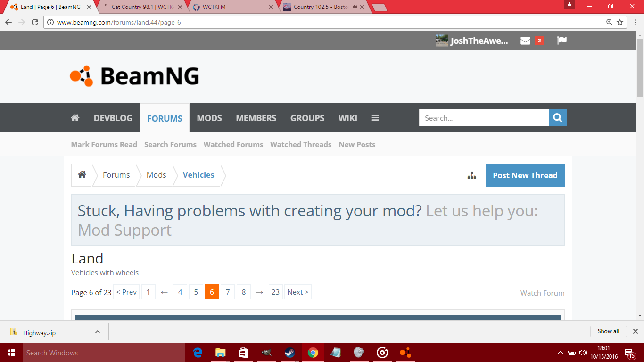Click the magnifier search button
This screenshot has width=644, height=362.
pos(558,118)
